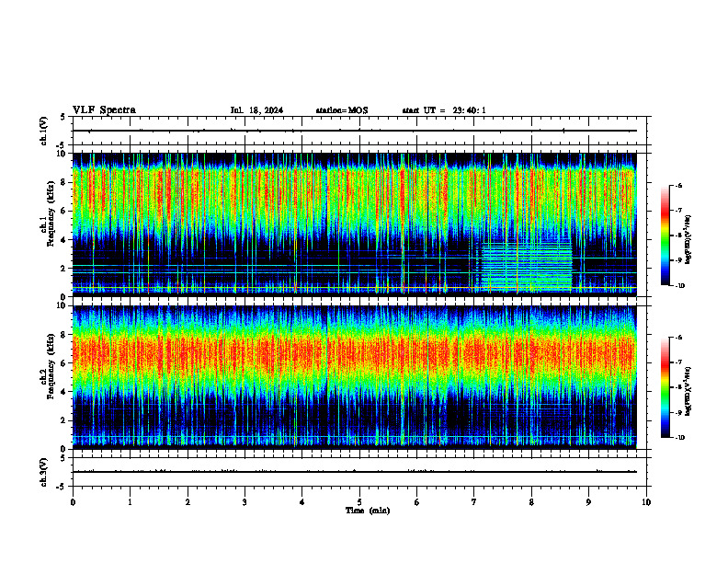Click the ch.1 colorbar log(PSD) unit label
This screenshot has width=728, height=563.
pos(688,240)
